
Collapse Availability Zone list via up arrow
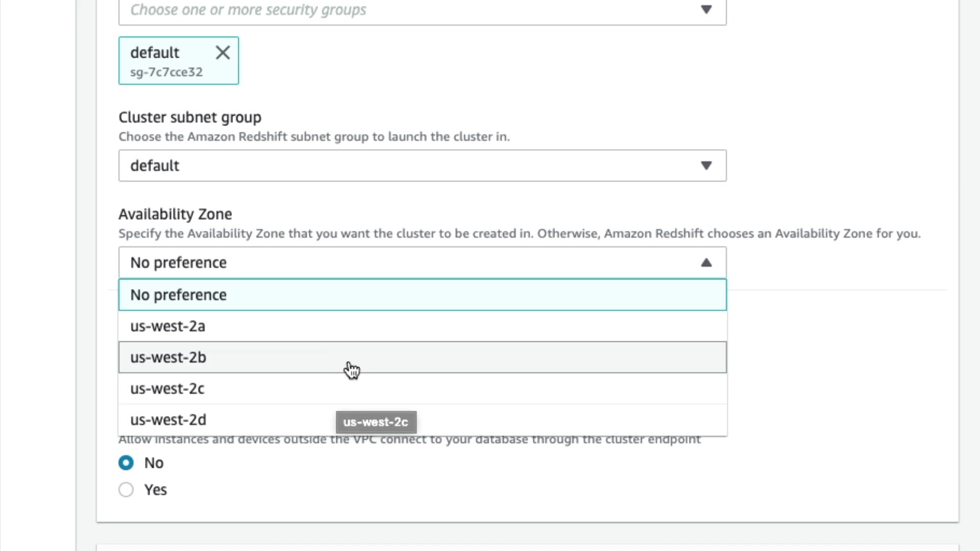[x=706, y=263]
